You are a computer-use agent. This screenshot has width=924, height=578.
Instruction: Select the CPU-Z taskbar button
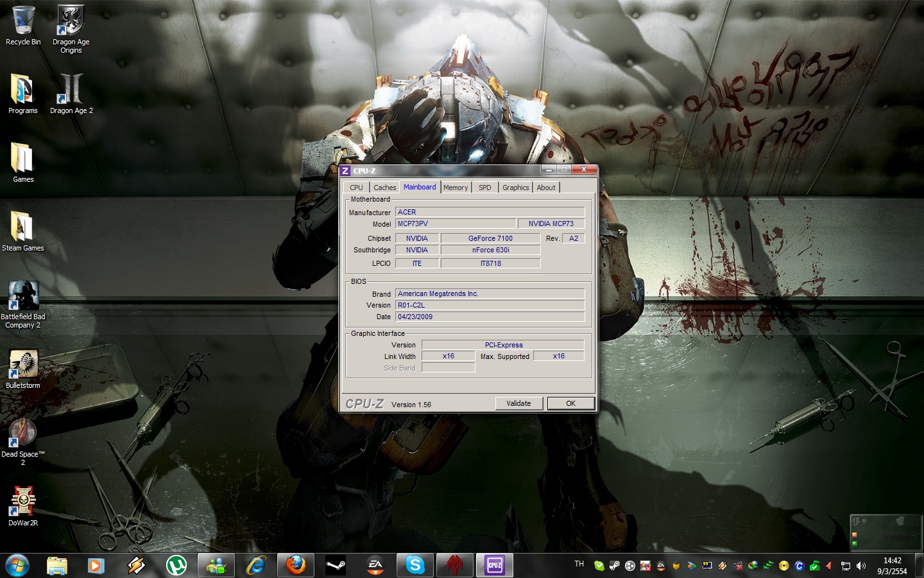tap(495, 565)
